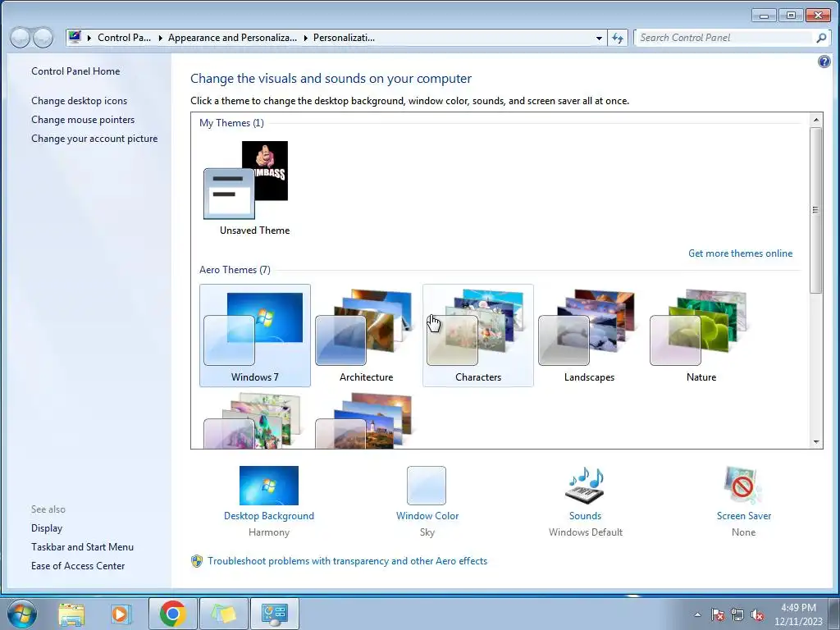
Task: Open Change your account picture link
Action: pyautogui.click(x=94, y=138)
